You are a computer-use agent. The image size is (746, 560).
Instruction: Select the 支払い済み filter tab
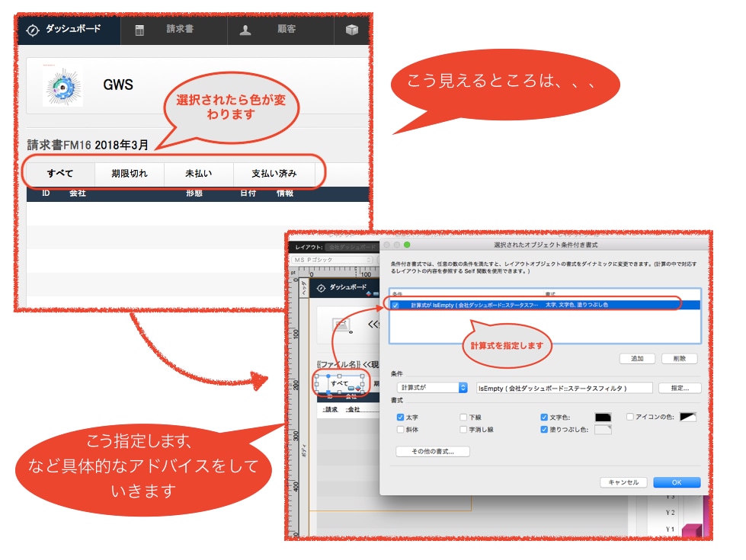[x=274, y=174]
